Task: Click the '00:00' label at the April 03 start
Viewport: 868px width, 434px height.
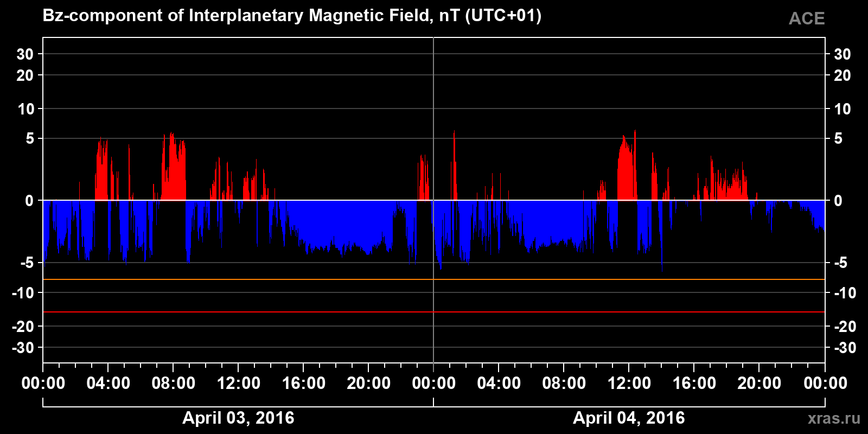Action: click(43, 384)
